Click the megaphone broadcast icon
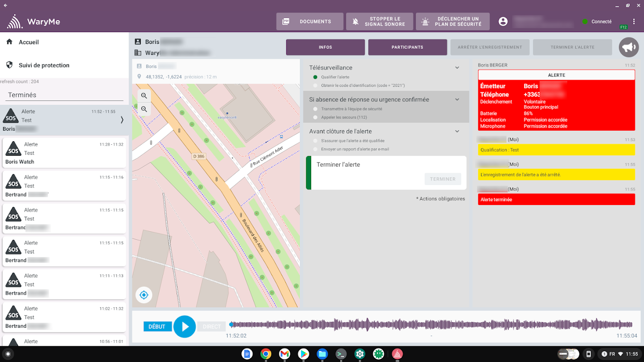 click(x=629, y=47)
